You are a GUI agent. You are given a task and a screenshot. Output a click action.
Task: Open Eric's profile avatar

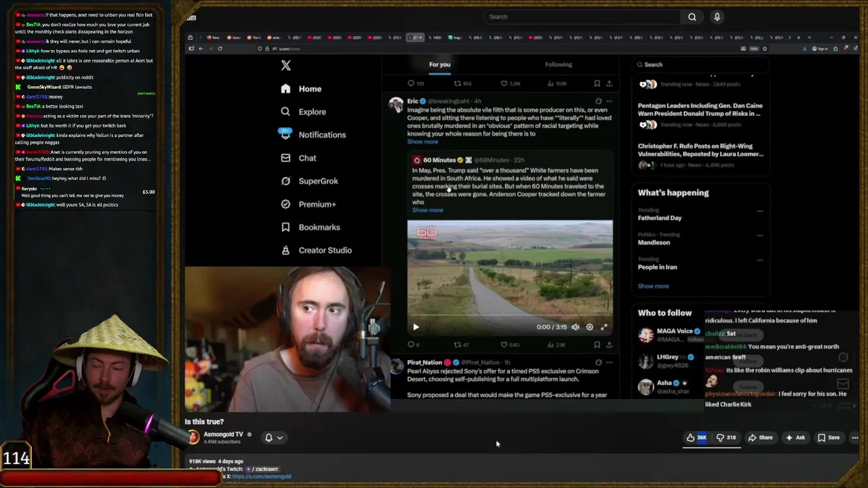point(395,104)
